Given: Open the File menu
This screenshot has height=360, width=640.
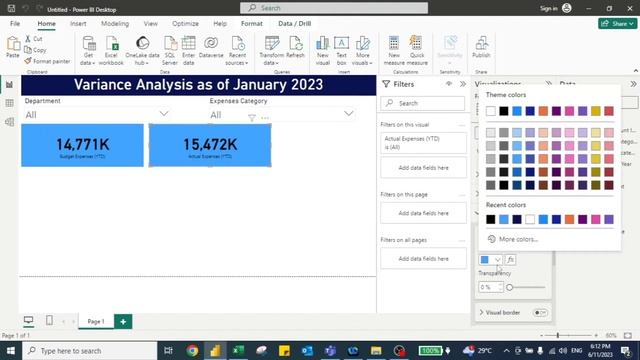Looking at the screenshot, I should 15,24.
